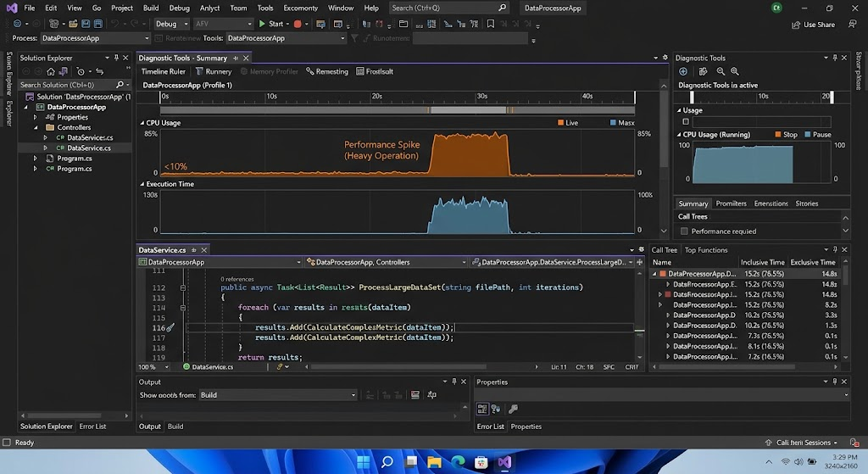Switch to the Top Functions tab
Screen dimensions: 868x474
[x=706, y=250]
